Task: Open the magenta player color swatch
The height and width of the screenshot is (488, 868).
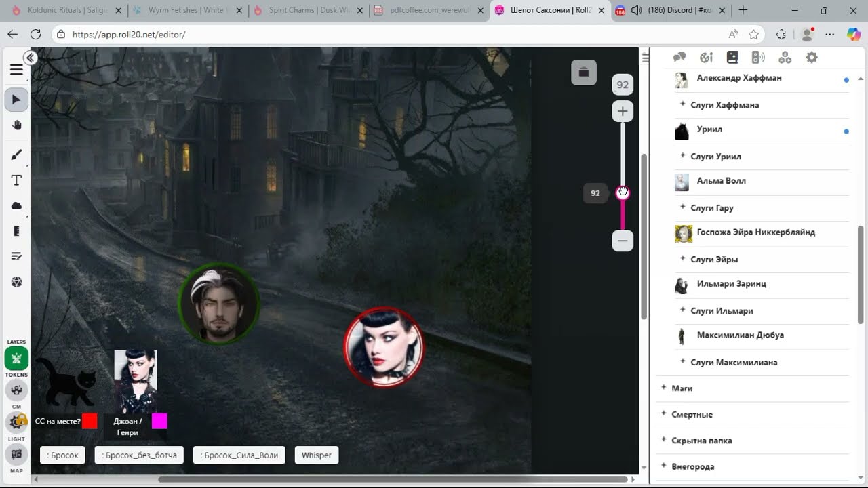Action: pyautogui.click(x=159, y=422)
